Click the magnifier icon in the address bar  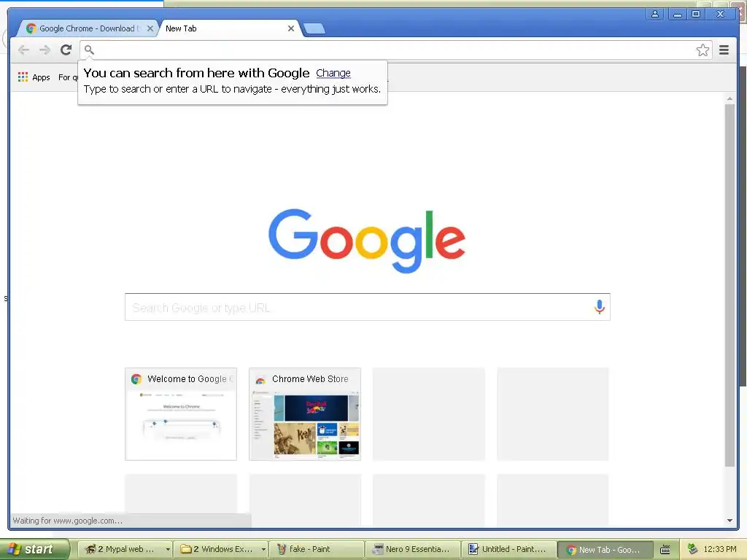89,50
